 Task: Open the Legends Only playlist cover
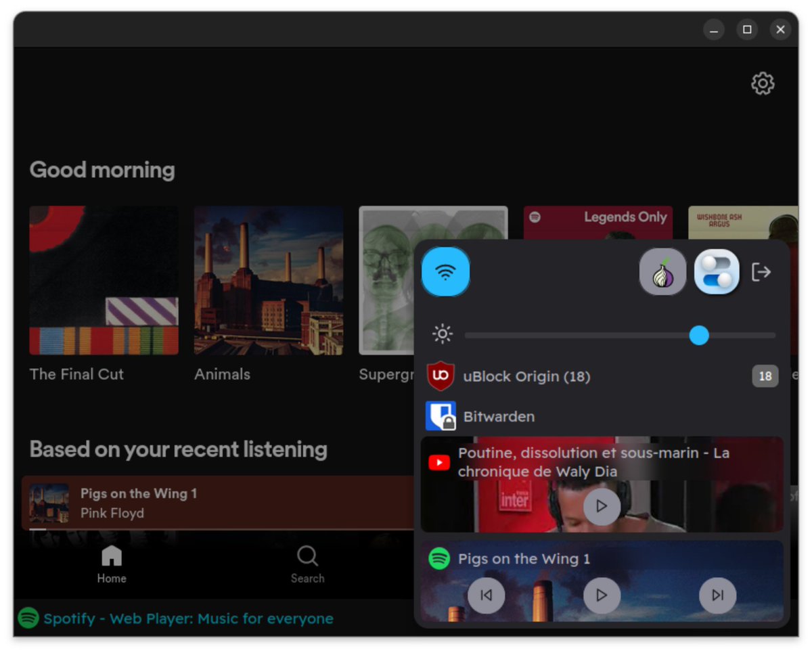598,223
